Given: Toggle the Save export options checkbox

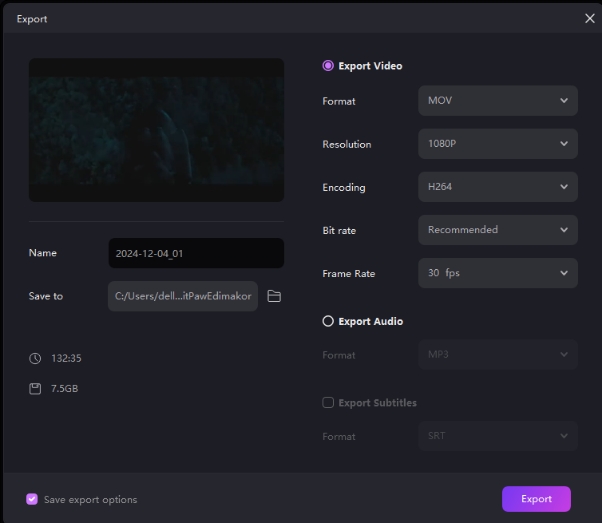Looking at the screenshot, I should point(32,499).
